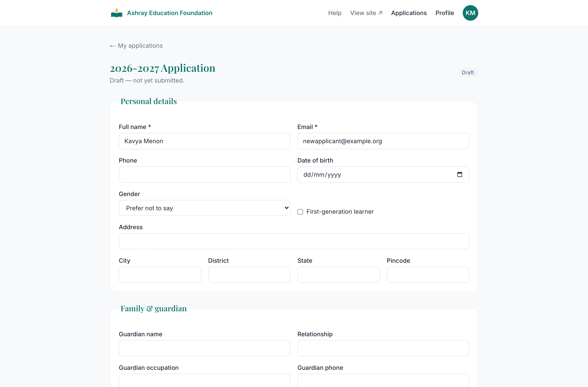Click the 2026-2027 Application heading

pyautogui.click(x=162, y=68)
